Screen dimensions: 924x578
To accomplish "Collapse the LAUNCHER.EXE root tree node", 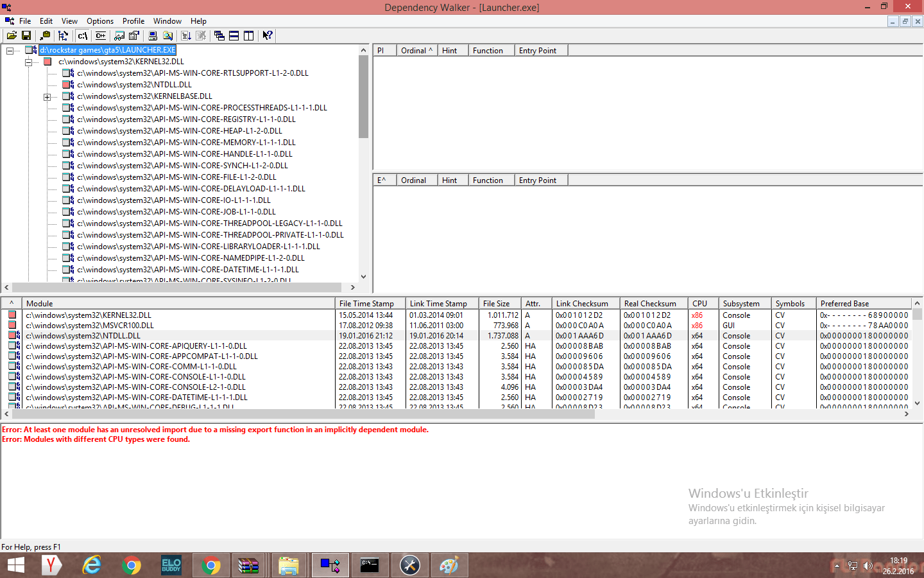I will tap(10, 50).
